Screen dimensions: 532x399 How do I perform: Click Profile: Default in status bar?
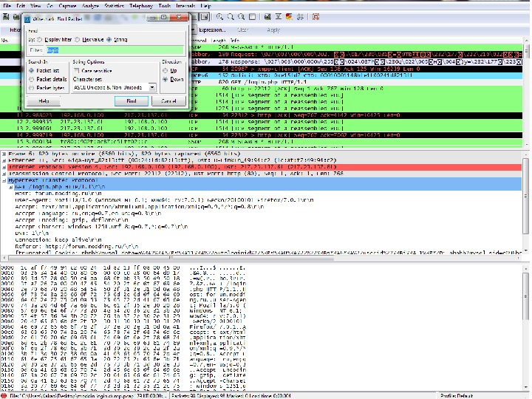pos(457,396)
